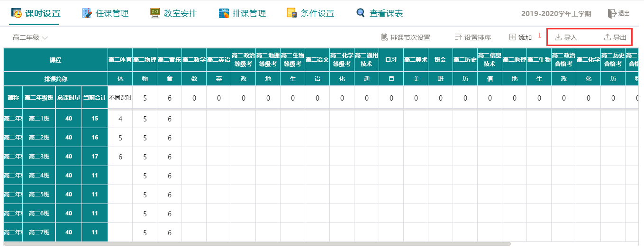Click the 退出 logout link
This screenshot has width=644, height=250.
(619, 13)
